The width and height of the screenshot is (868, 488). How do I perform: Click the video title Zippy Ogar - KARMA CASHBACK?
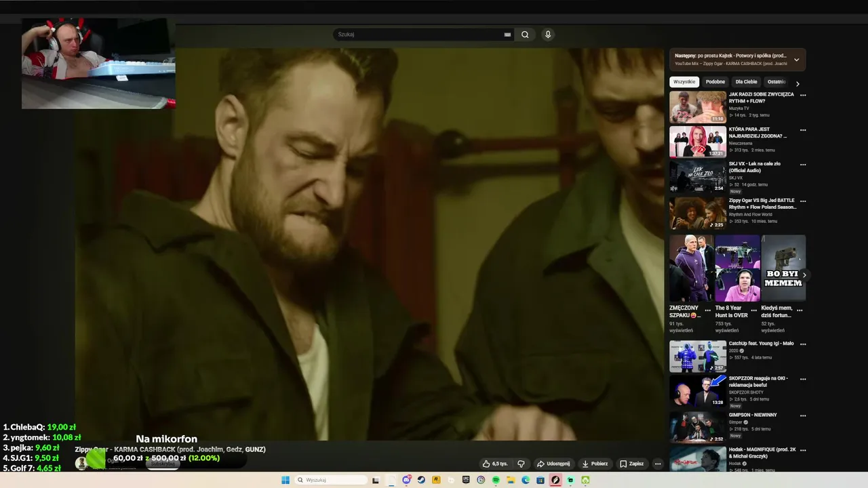point(170,449)
